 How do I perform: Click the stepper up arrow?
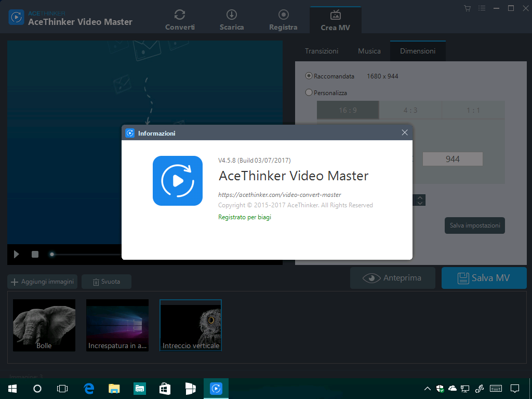(x=420, y=197)
